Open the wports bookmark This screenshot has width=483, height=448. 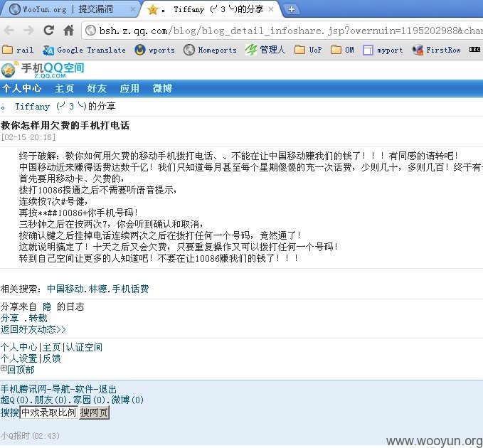(154, 50)
